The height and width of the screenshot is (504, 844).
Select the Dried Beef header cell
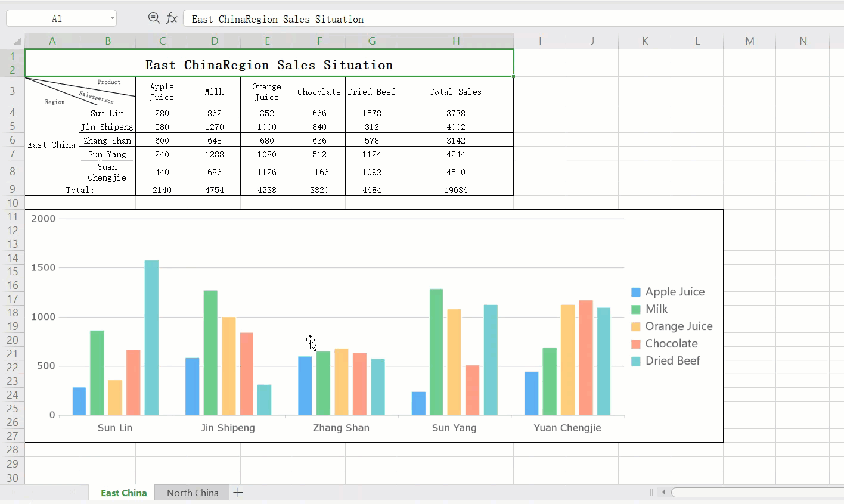(371, 91)
